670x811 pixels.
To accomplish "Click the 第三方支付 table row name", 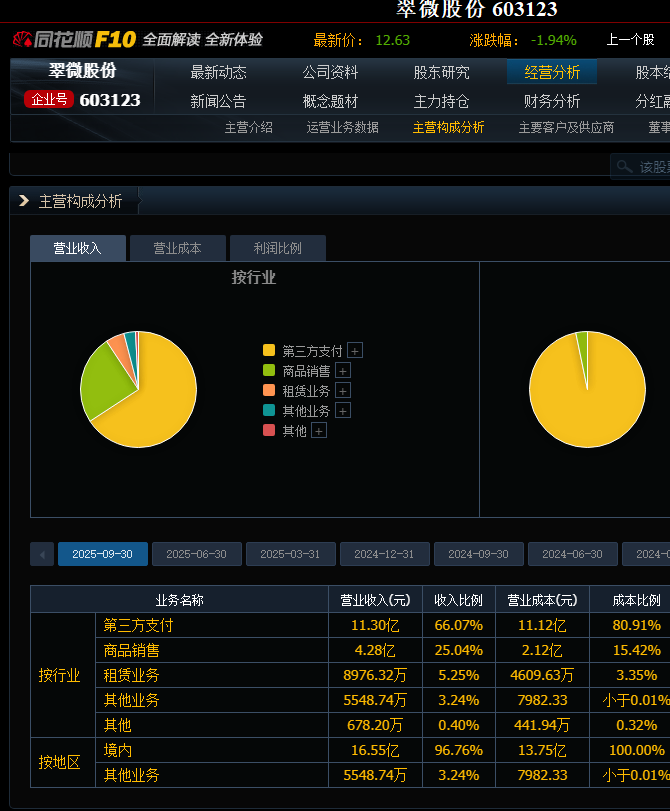I will [x=138, y=625].
